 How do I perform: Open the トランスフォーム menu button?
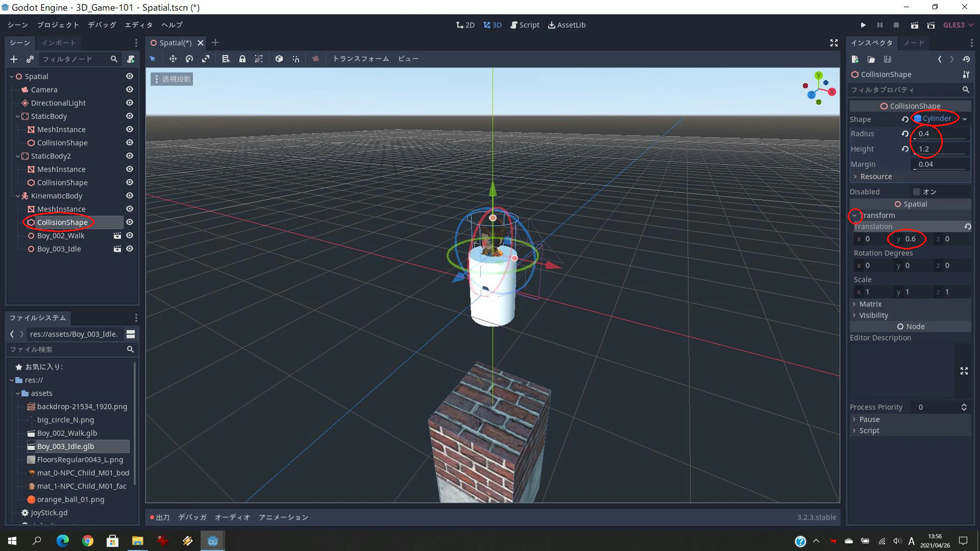click(361, 59)
